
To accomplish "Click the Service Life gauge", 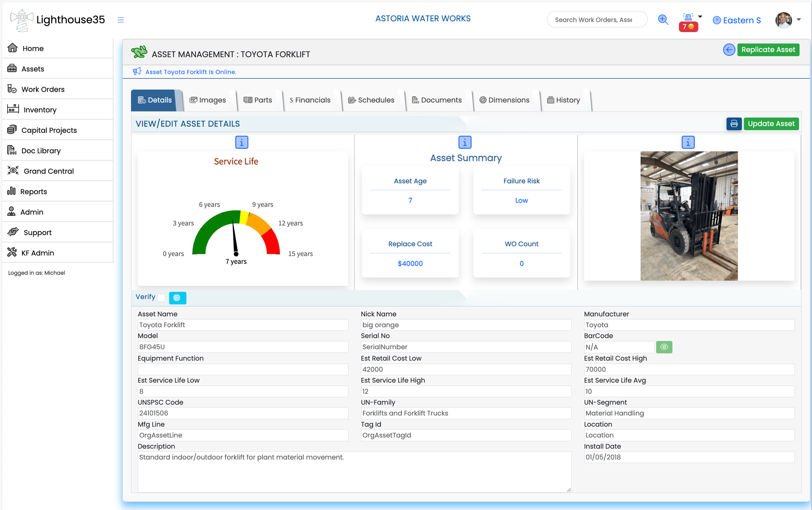I will [x=236, y=233].
